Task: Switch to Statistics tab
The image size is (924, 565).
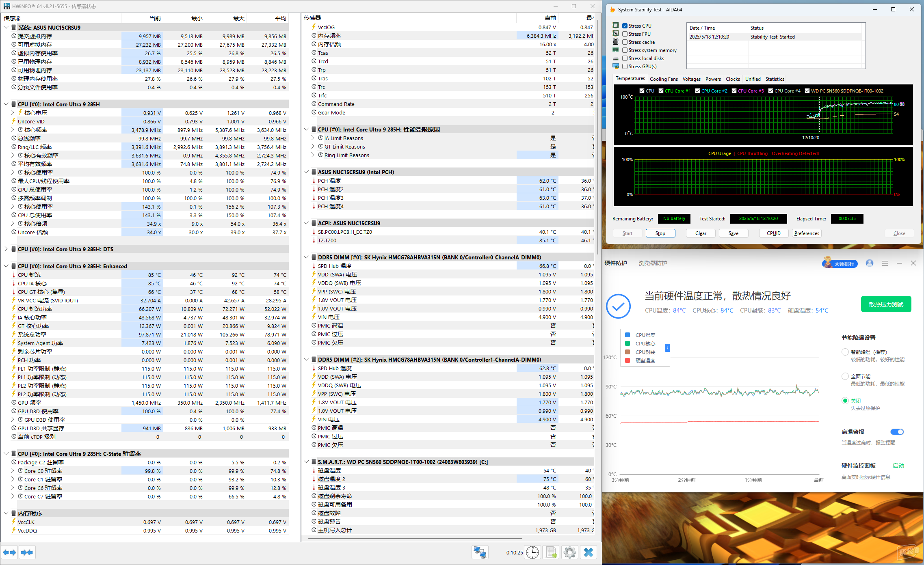Action: (x=775, y=79)
